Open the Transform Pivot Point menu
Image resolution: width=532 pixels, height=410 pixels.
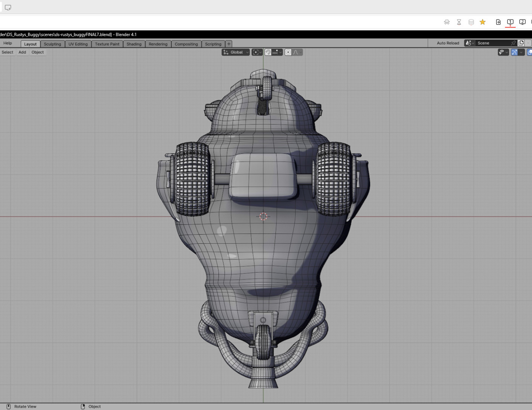pyautogui.click(x=257, y=52)
